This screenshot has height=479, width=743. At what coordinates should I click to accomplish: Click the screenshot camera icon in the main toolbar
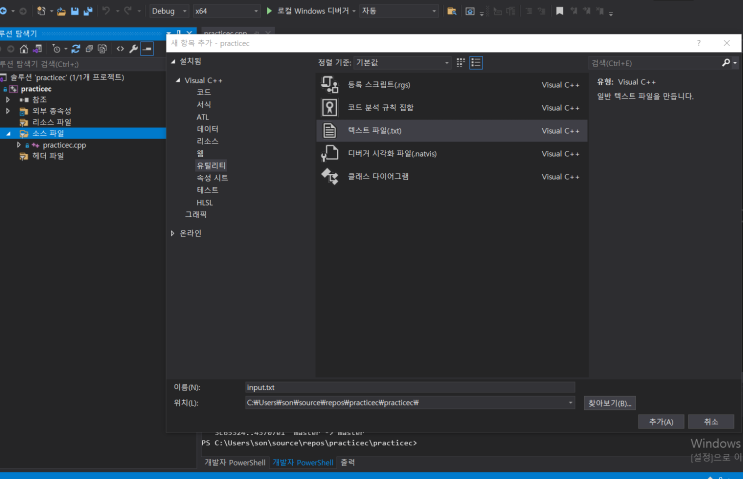[x=470, y=11]
